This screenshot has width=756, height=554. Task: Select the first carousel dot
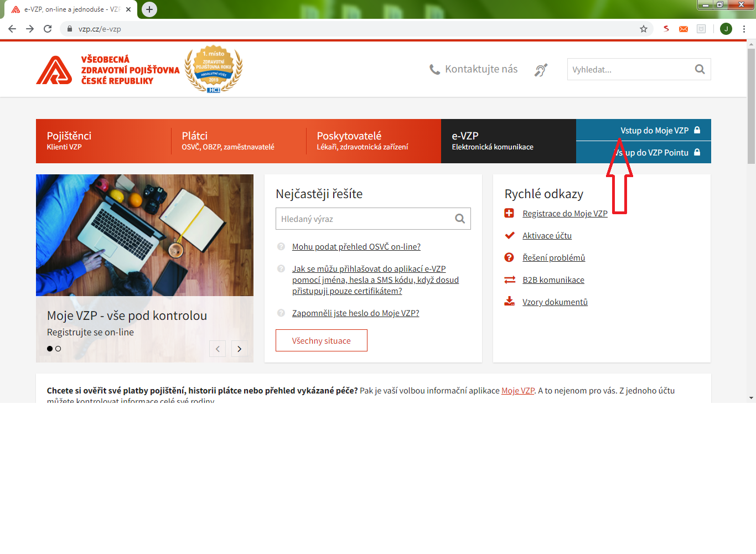coord(50,349)
